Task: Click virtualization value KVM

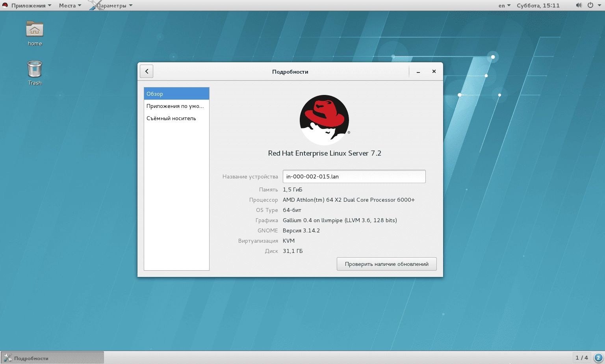Action: (x=289, y=241)
